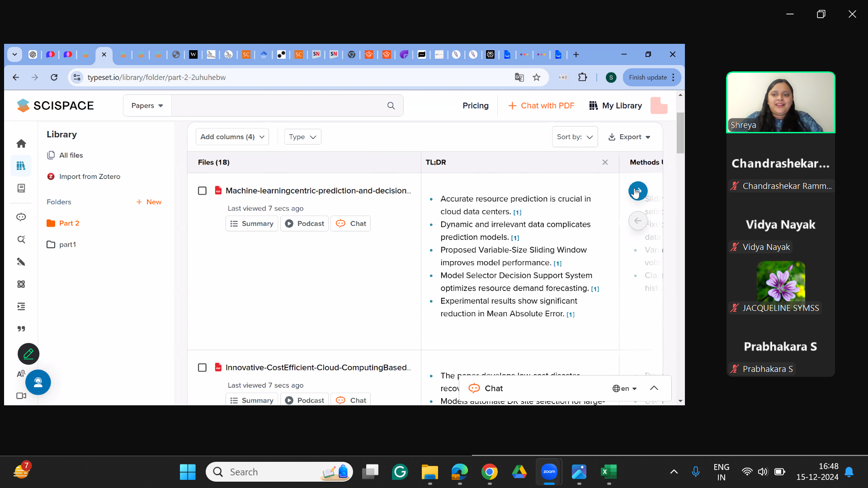Open Summary for Innovative-CostEfficient paper
Screen dimensions: 868x488
click(x=252, y=400)
